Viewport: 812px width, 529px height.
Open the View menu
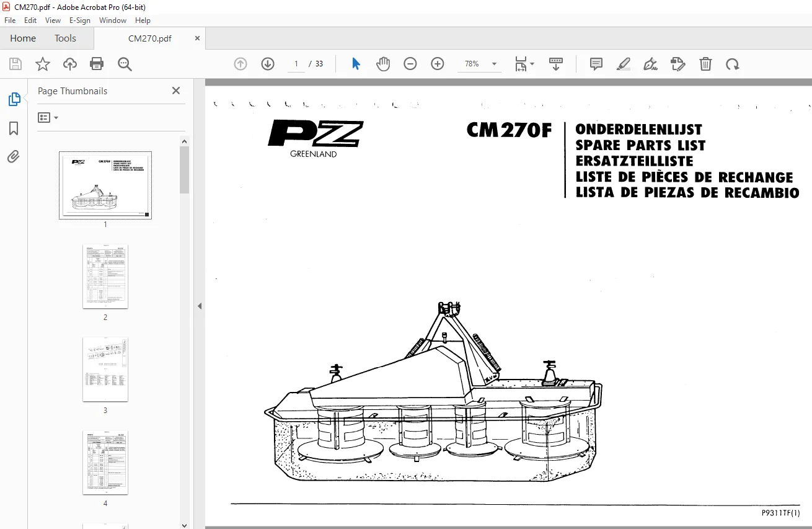point(53,20)
